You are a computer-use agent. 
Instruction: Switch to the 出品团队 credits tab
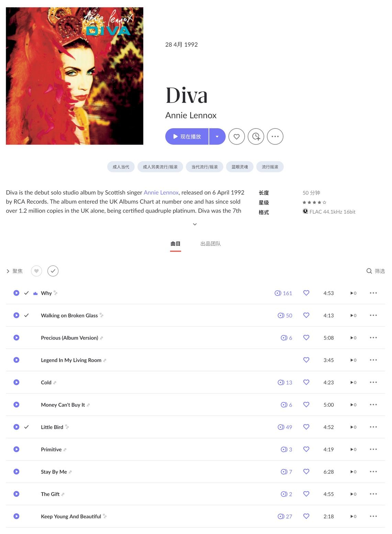coord(211,244)
